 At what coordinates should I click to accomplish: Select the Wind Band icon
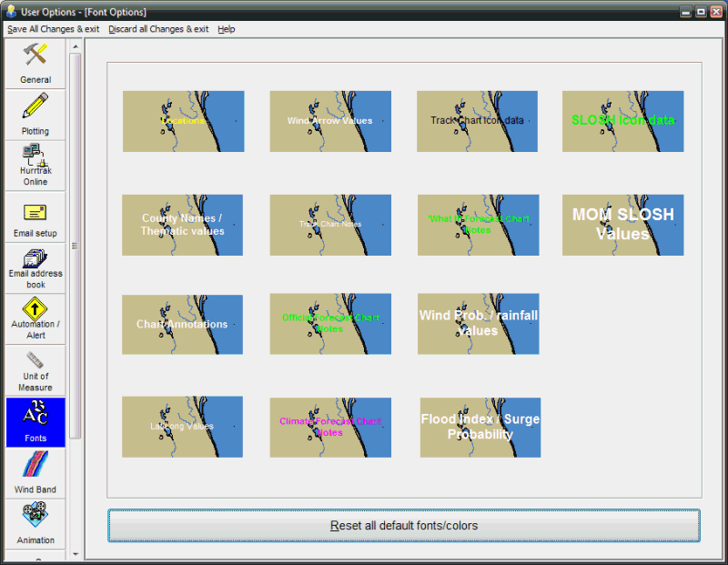point(35,467)
